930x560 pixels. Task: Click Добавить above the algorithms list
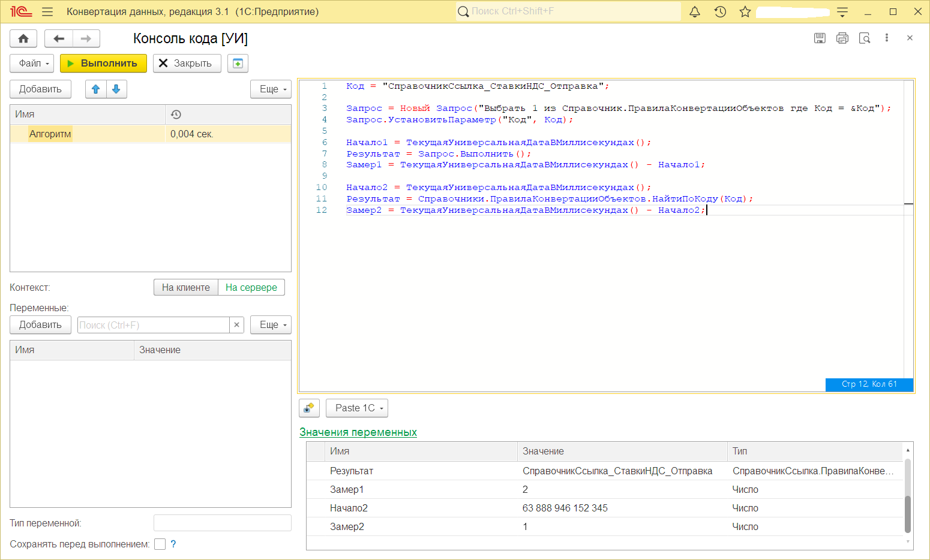40,89
